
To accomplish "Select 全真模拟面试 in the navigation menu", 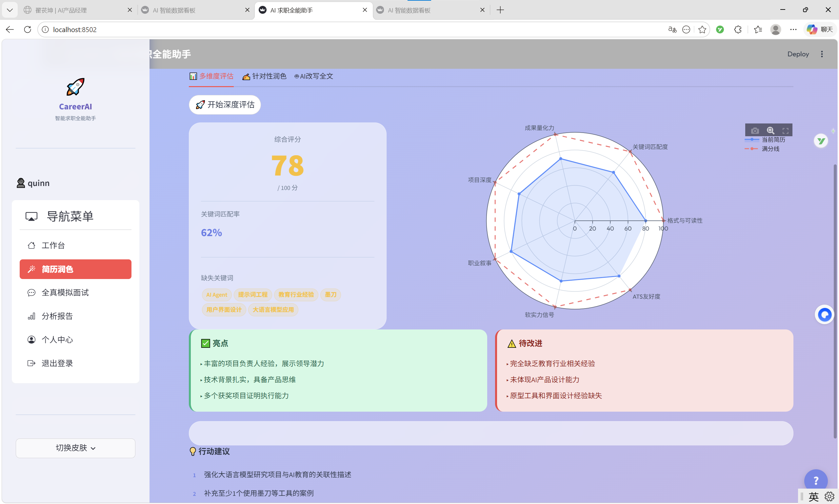I will tap(65, 292).
